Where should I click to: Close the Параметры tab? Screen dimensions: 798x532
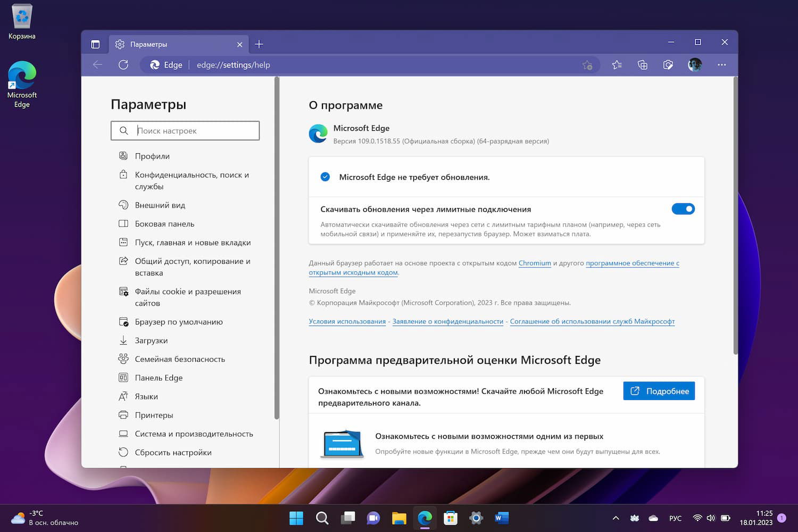(239, 45)
